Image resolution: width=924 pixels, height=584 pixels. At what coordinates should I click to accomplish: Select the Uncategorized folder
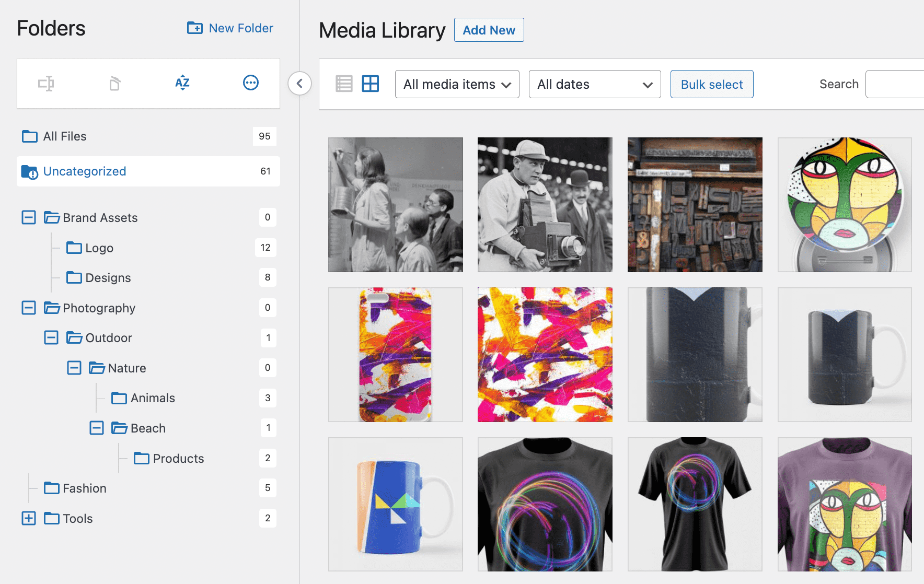point(85,171)
